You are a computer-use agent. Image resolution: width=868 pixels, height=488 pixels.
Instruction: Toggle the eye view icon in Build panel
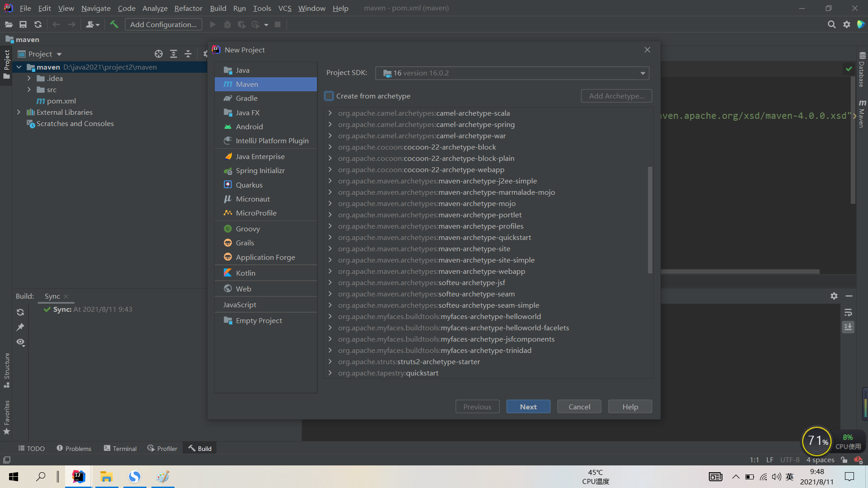(20, 342)
